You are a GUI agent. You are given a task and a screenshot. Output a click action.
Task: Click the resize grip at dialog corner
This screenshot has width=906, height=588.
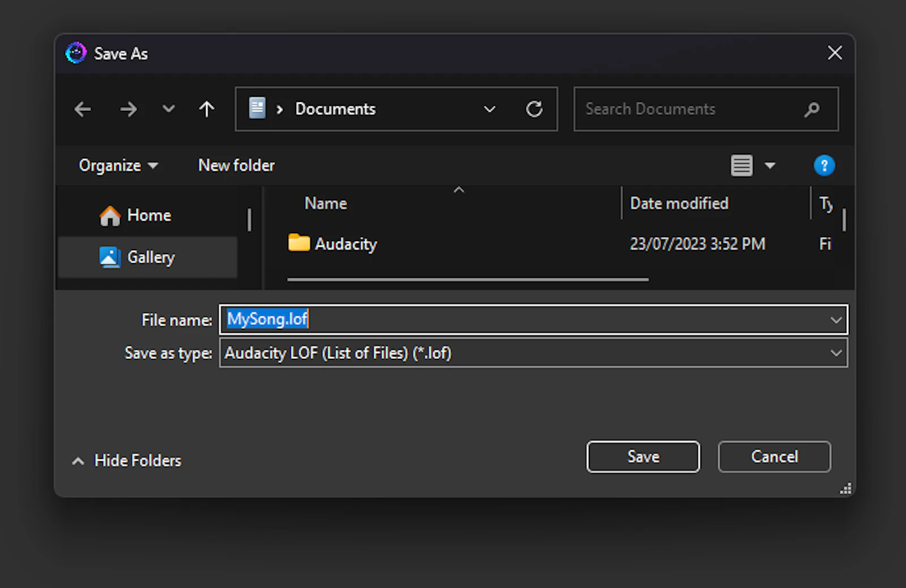[846, 490]
